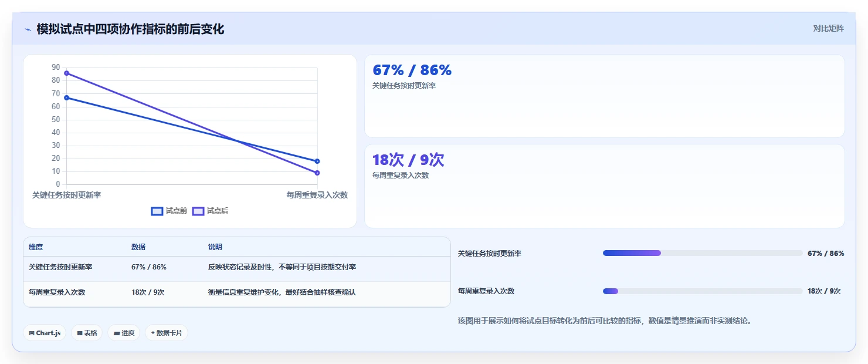Click the 数据 column header
Viewport: 868px width, 364px height.
[x=138, y=247]
